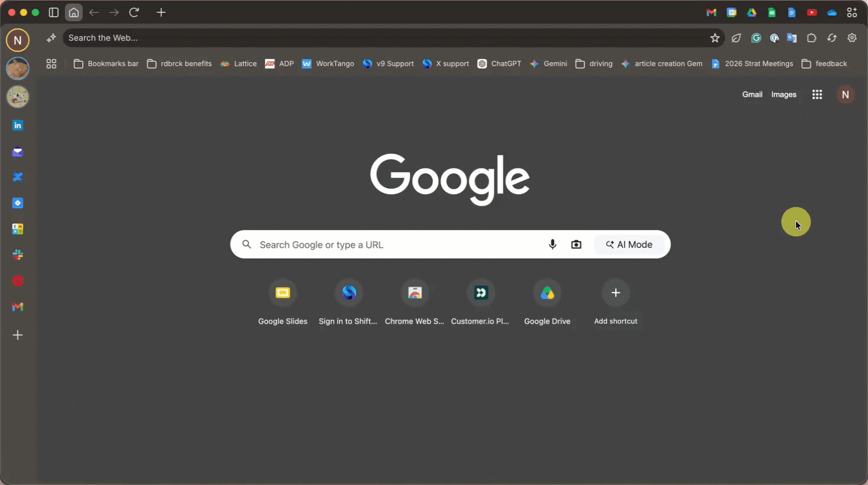Switch to the cartoon avatar workspace
Screen dimensions: 868x485
(x=18, y=97)
